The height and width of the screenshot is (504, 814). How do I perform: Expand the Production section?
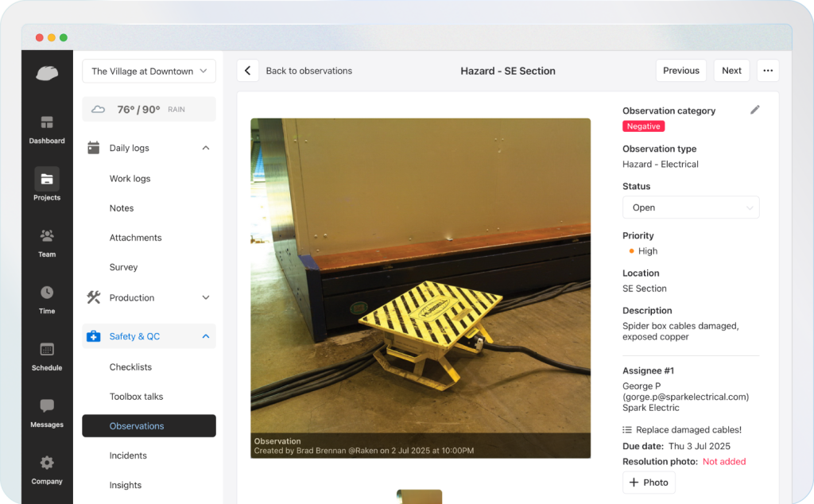(205, 297)
